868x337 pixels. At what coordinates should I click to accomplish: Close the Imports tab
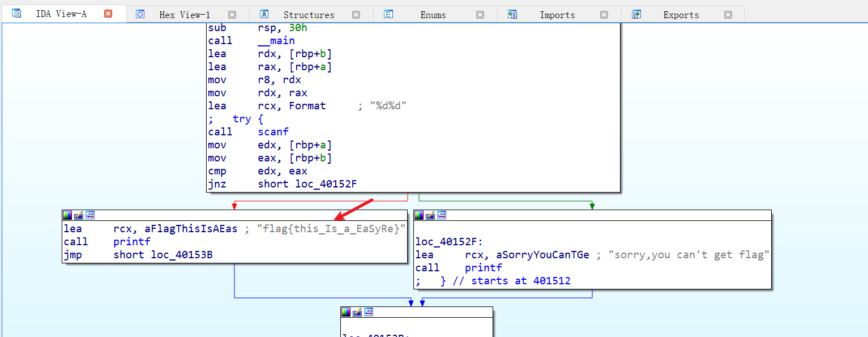tap(604, 15)
